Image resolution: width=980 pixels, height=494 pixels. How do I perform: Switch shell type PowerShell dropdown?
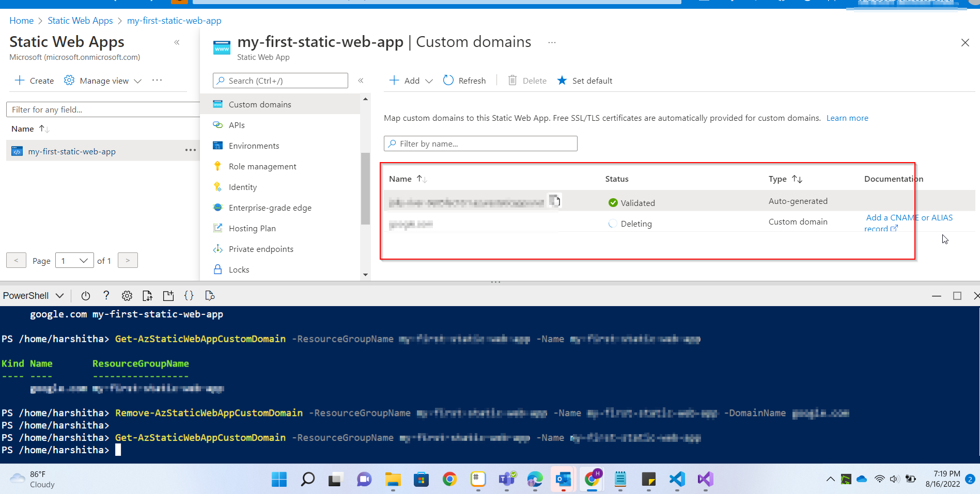click(x=33, y=296)
